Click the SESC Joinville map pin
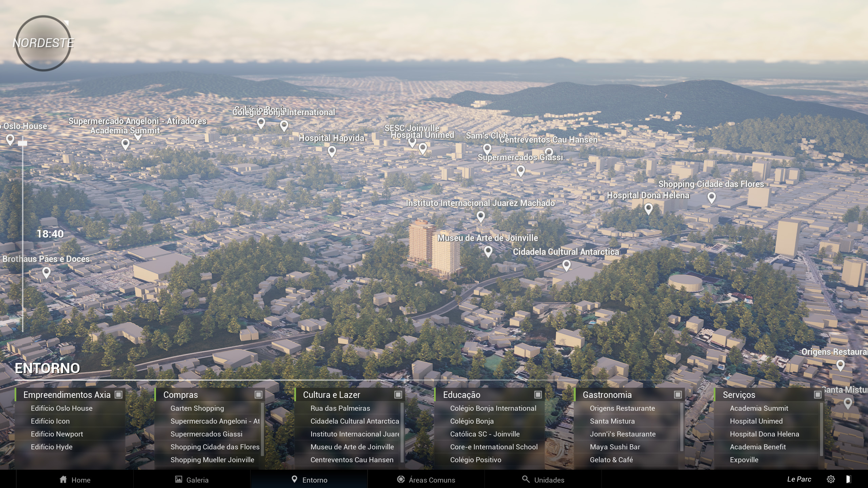 412,142
